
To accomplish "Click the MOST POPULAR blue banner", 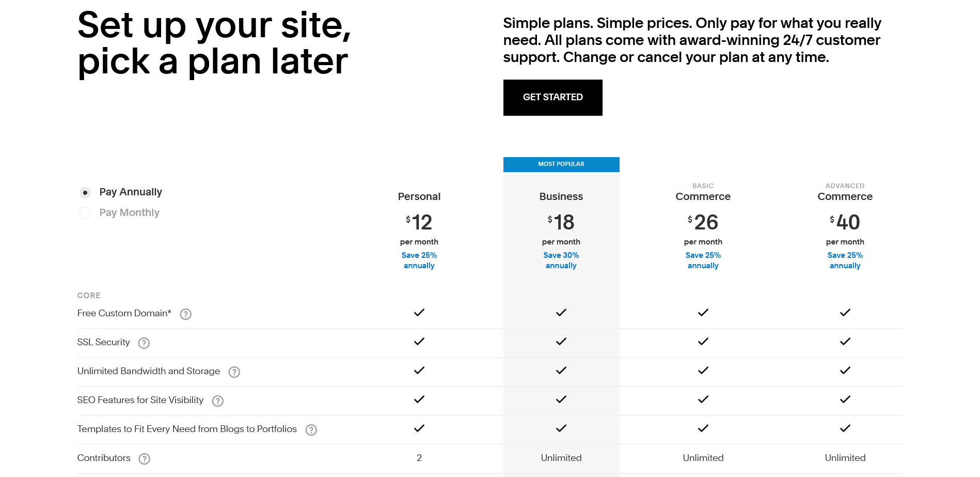I will click(561, 164).
